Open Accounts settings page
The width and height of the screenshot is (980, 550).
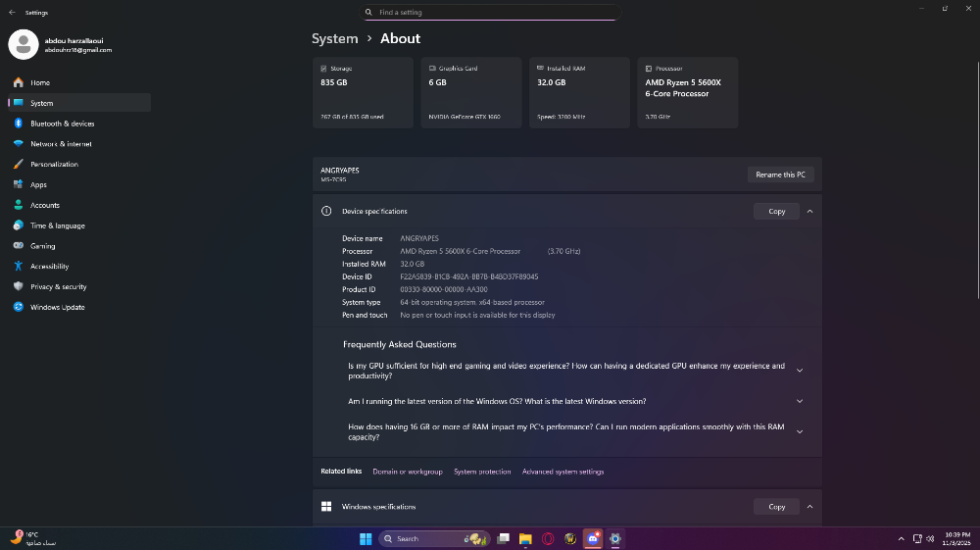tap(79, 205)
